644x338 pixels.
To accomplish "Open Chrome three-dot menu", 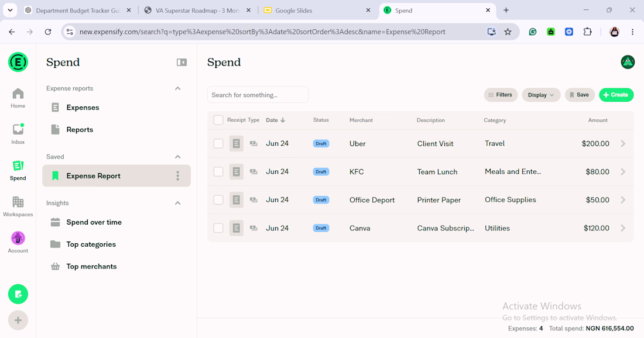I will coord(632,32).
